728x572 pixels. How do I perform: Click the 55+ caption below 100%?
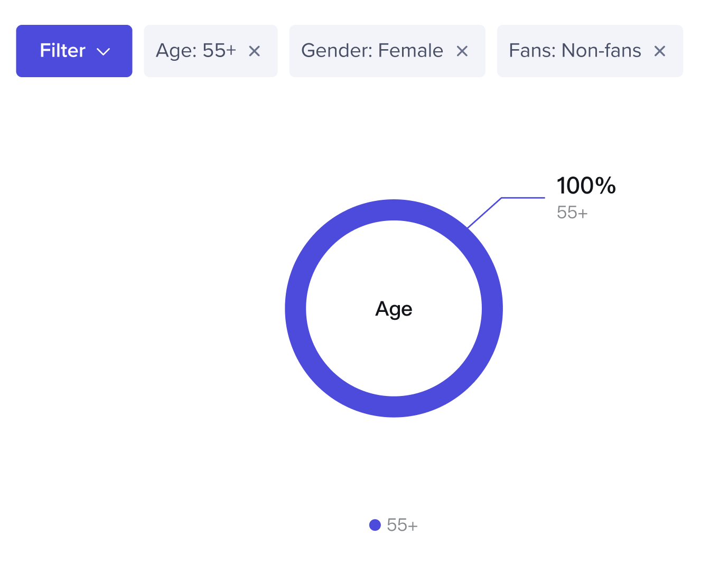(x=572, y=213)
